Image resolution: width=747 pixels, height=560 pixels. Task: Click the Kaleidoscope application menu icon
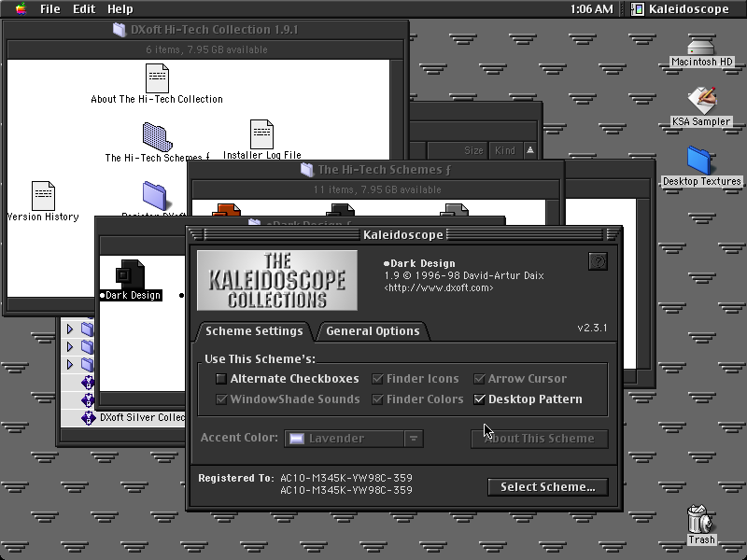[638, 9]
